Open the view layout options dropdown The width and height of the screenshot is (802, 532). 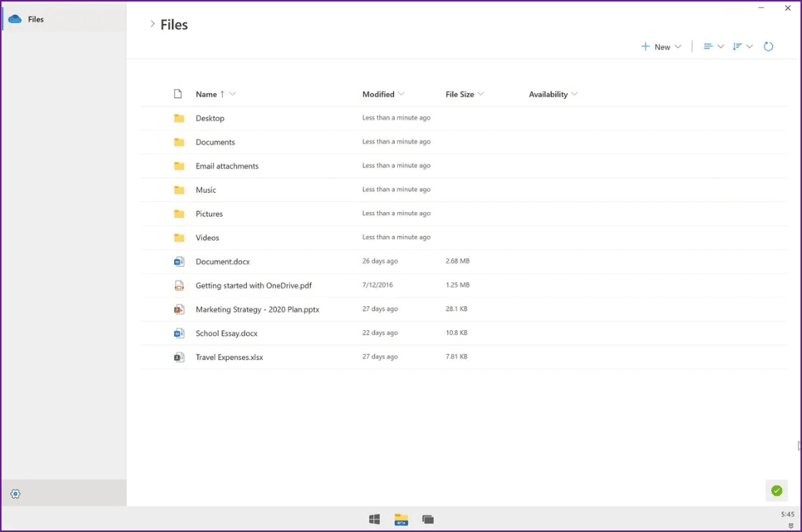click(x=713, y=46)
